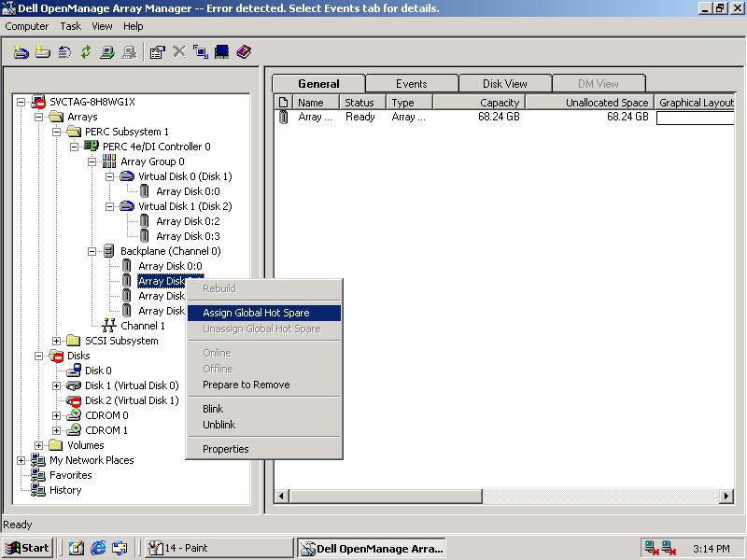Open the View menu
The image size is (747, 560).
[x=102, y=26]
